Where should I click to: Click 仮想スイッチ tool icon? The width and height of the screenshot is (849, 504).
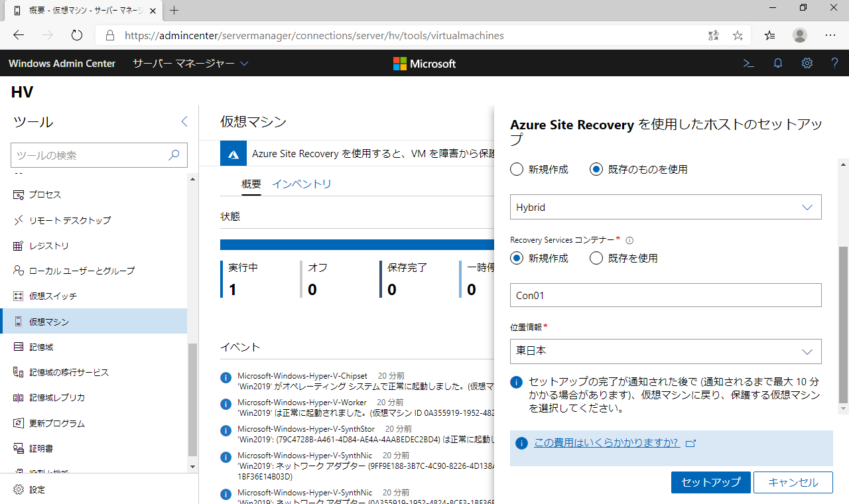point(19,296)
